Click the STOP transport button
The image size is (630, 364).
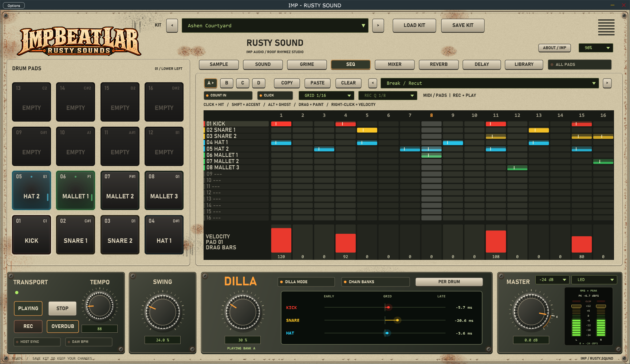62,308
